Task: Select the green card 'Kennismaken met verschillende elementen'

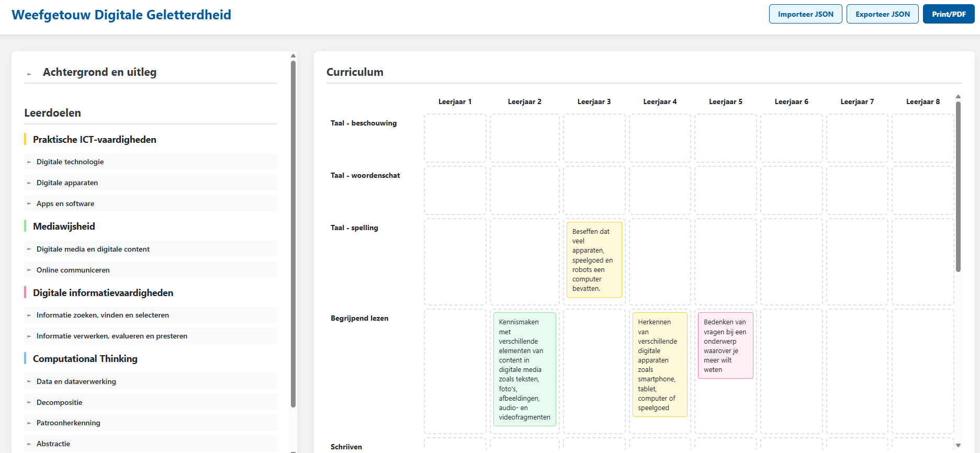Action: pos(525,369)
